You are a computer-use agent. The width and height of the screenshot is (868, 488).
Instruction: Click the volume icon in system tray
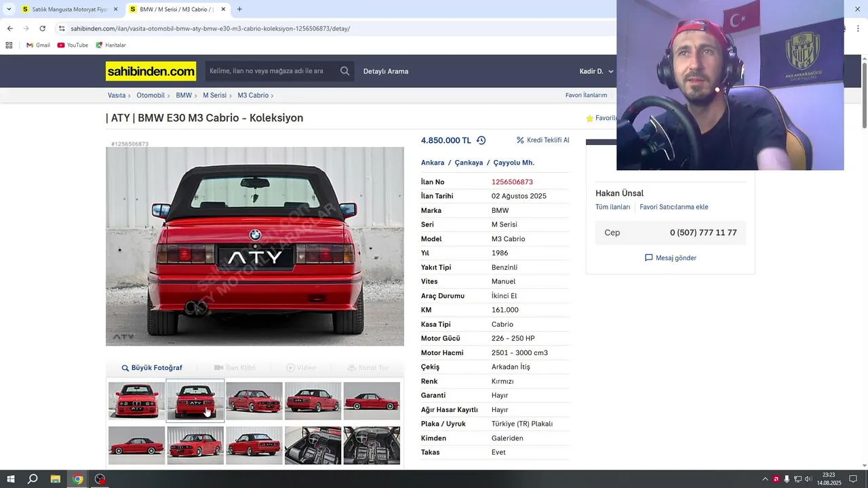click(x=808, y=479)
